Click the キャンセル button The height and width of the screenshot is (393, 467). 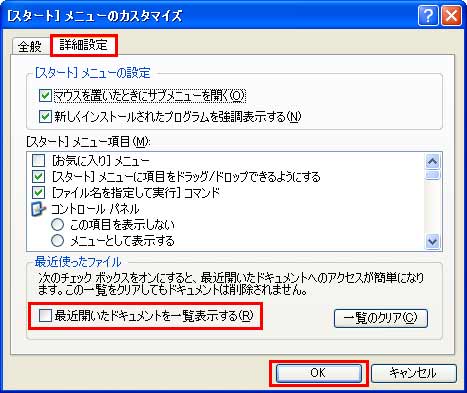pos(413,373)
